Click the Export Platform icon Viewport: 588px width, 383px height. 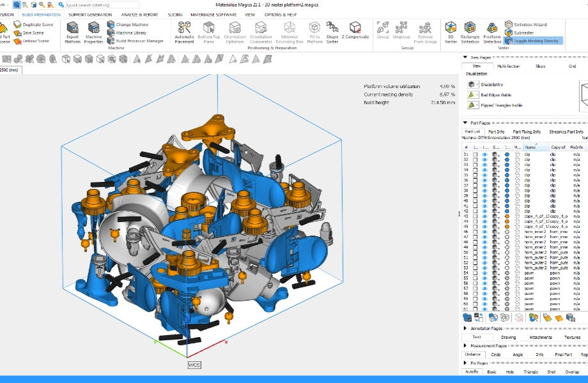point(72,31)
